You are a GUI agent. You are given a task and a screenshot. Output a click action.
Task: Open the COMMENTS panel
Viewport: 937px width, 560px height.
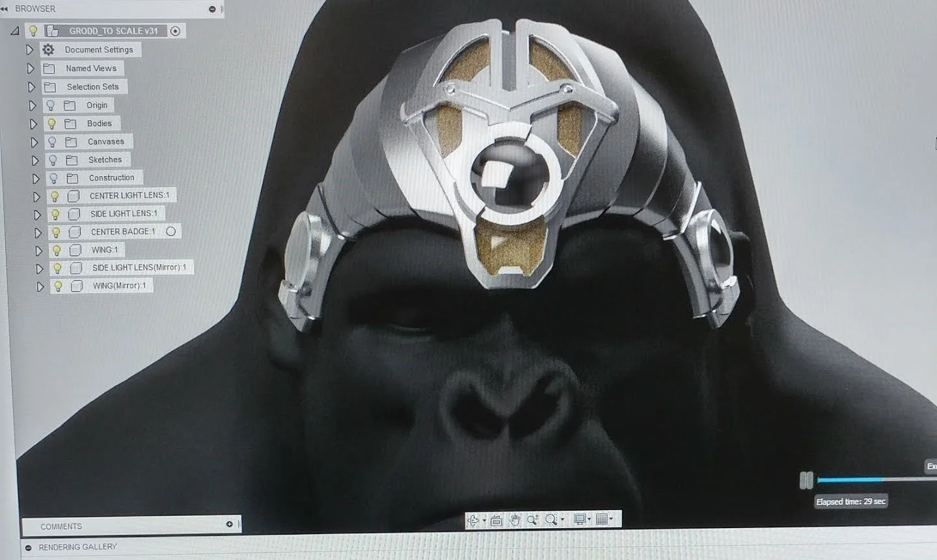(62, 526)
